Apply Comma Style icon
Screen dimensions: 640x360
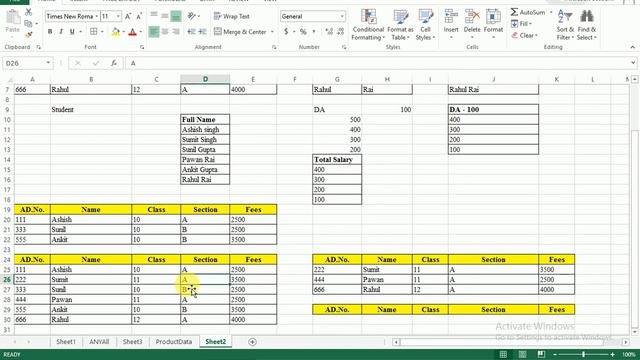314,31
